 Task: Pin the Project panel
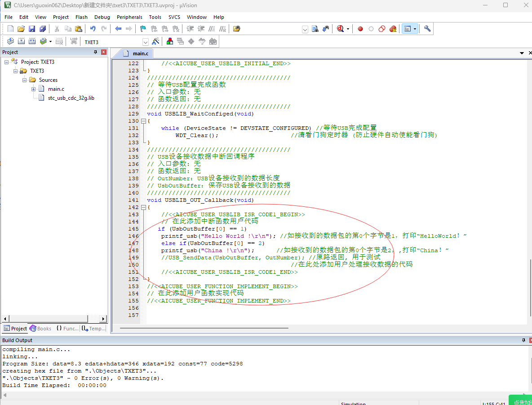[x=95, y=52]
